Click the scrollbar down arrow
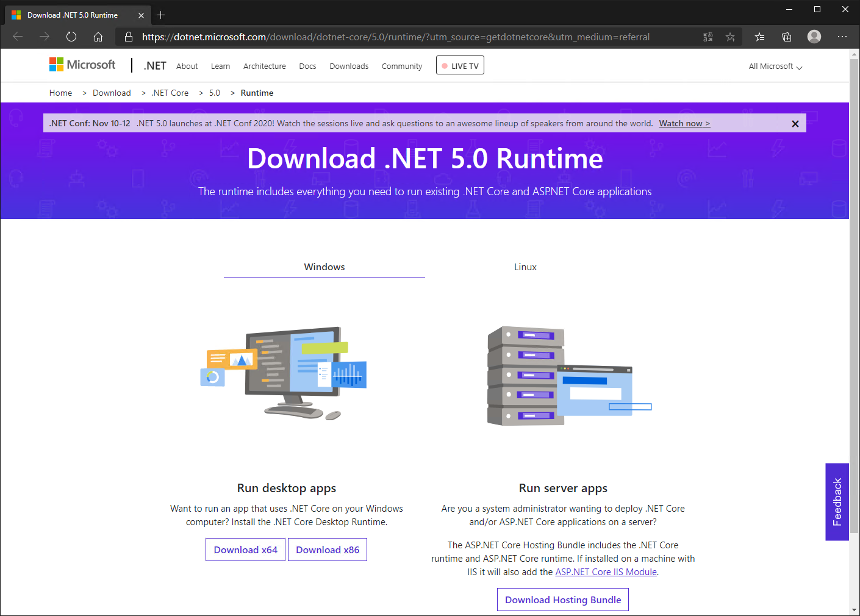The image size is (860, 616). 854,610
